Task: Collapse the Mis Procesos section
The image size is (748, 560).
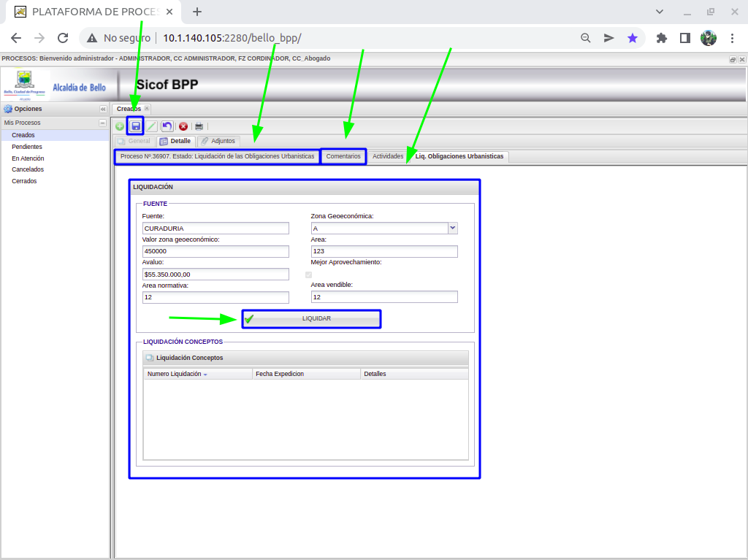Action: coord(103,123)
